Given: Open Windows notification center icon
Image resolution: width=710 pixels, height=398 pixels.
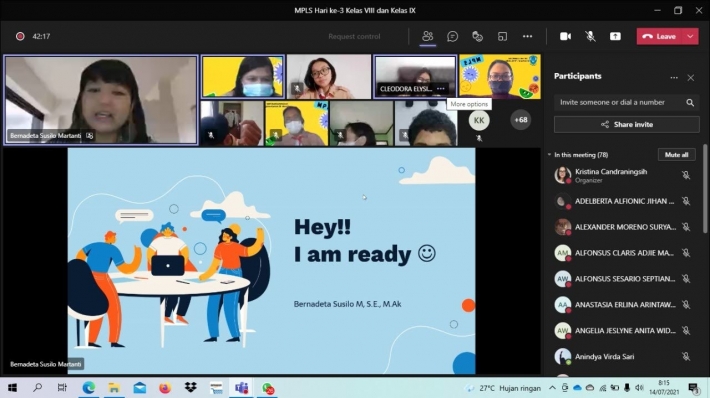Looking at the screenshot, I should coord(693,388).
